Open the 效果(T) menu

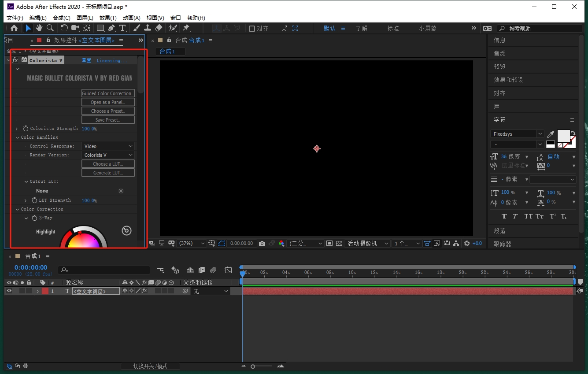click(x=108, y=18)
